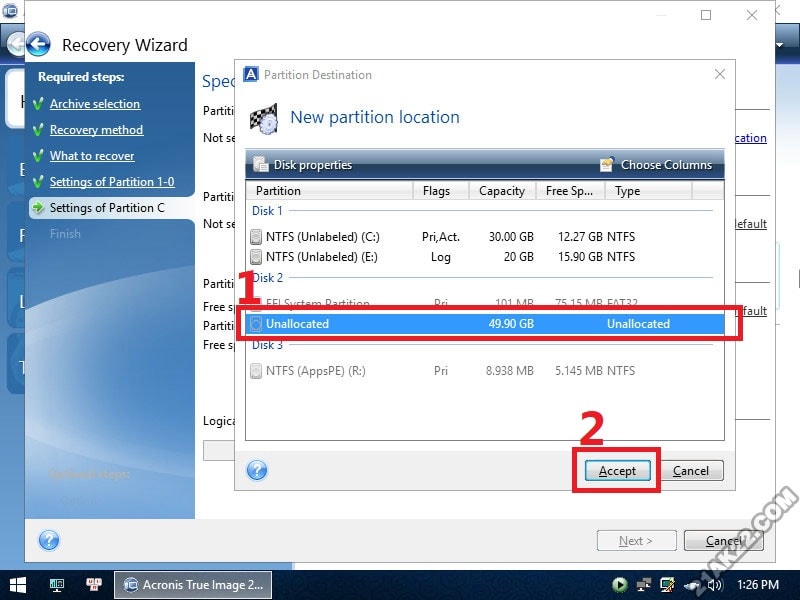Select Settings of Partition C step
This screenshot has height=600, width=800.
click(x=107, y=208)
